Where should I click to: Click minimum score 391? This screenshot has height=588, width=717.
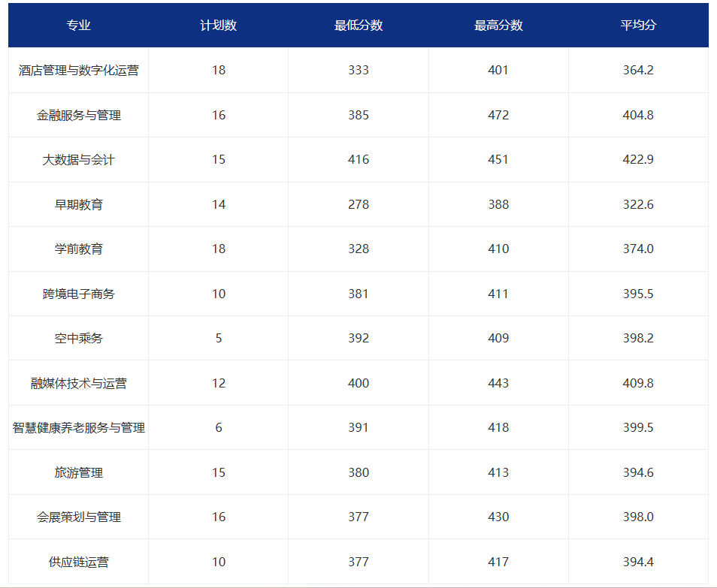pos(358,427)
